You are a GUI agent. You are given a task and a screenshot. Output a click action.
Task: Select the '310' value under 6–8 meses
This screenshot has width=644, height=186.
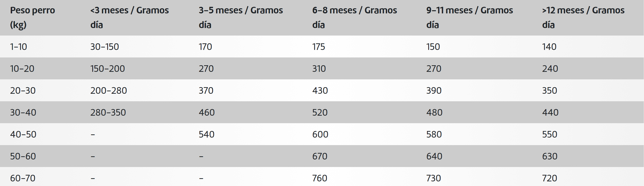click(319, 69)
